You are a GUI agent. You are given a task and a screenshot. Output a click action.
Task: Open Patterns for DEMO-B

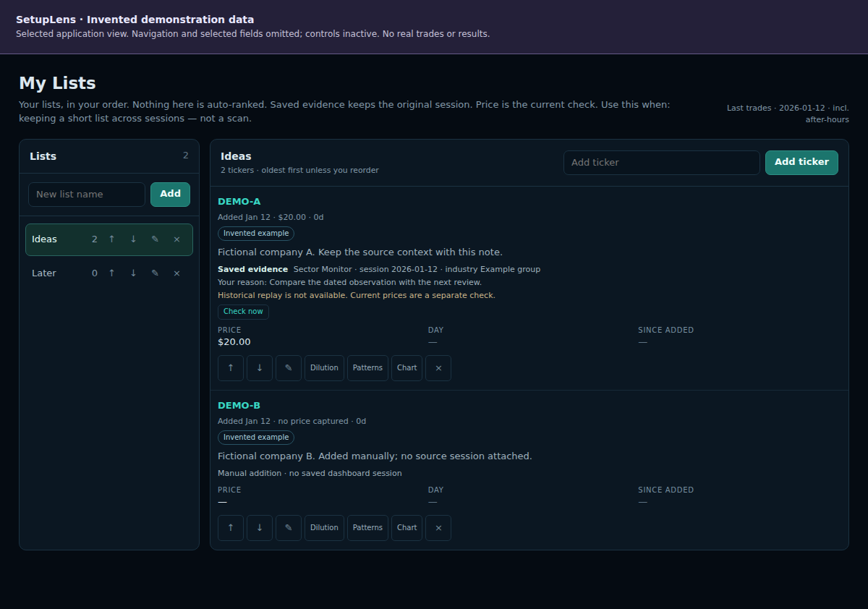point(367,528)
